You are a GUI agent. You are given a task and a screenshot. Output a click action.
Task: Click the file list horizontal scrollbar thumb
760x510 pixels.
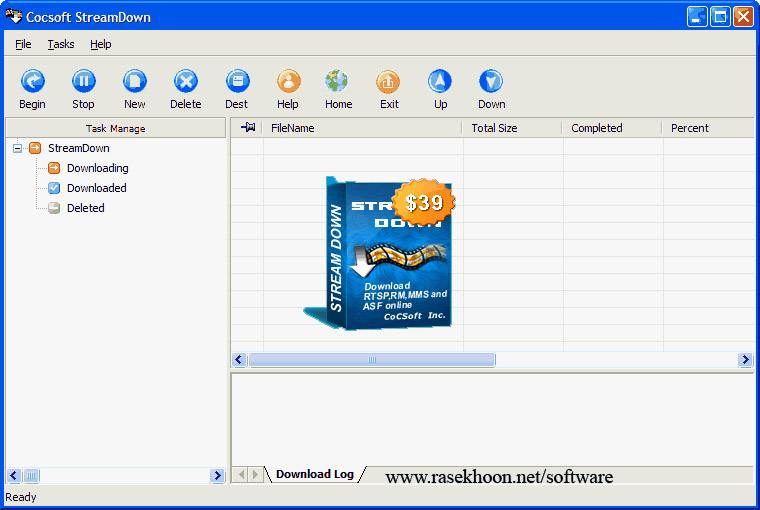[x=372, y=360]
